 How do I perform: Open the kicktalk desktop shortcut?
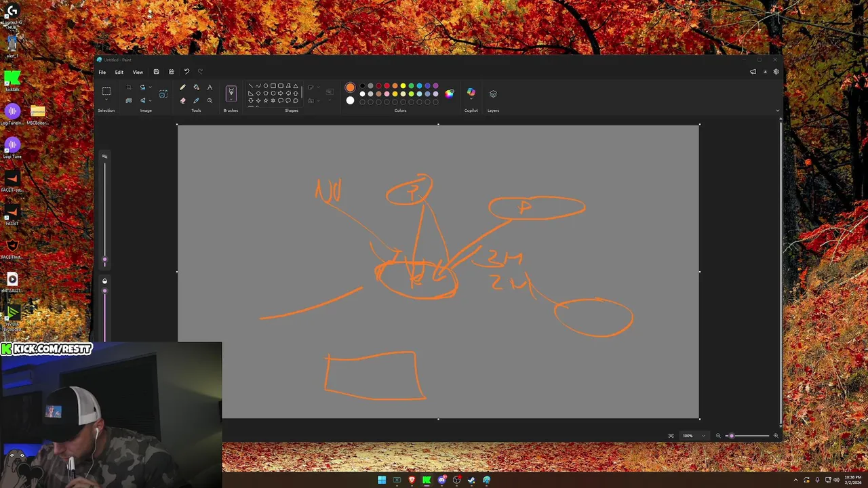[12, 81]
